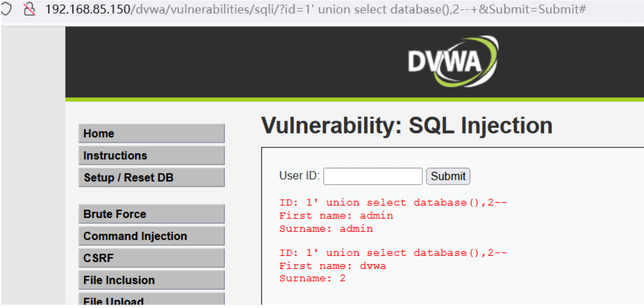Open the Home menu item
This screenshot has height=308, width=644.
point(151,134)
